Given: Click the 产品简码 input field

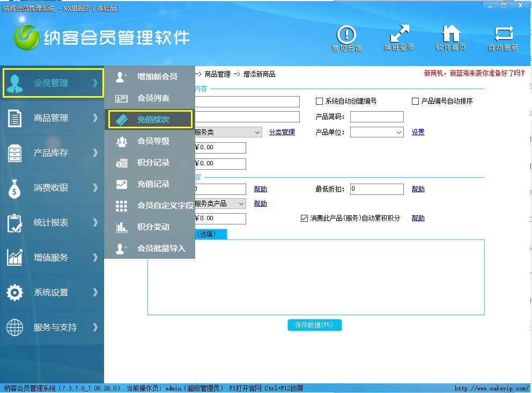Looking at the screenshot, I should [376, 117].
